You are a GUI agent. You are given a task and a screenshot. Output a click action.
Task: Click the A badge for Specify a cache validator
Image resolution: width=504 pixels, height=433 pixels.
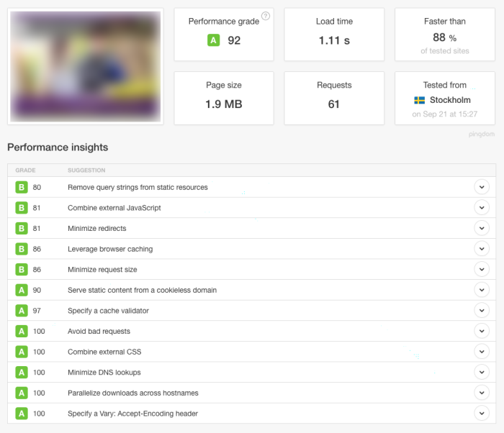click(x=22, y=310)
